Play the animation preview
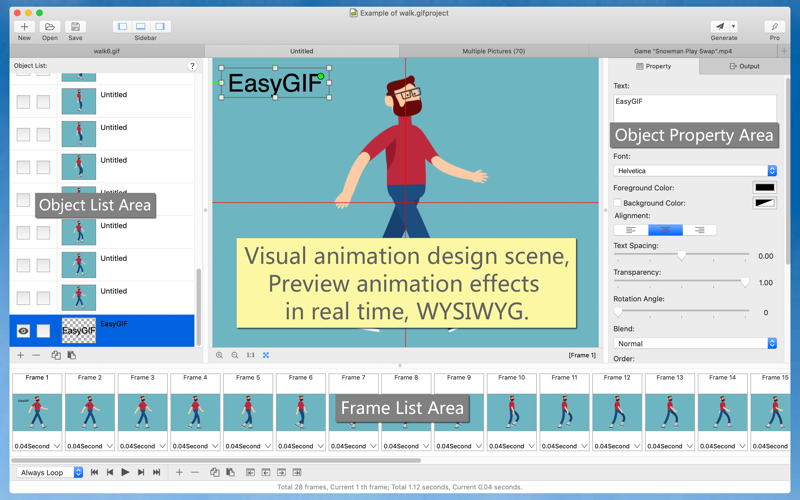This screenshot has height=500, width=800. click(125, 472)
